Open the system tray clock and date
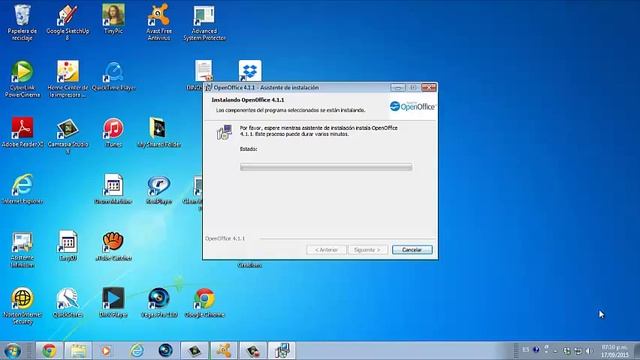The height and width of the screenshot is (360, 640). pyautogui.click(x=614, y=351)
